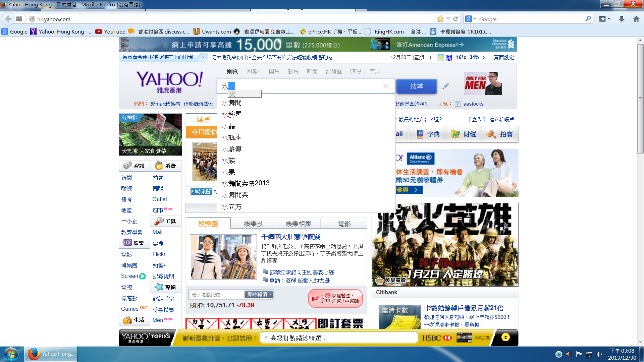Click the pencil handwriting input icon
The width and height of the screenshot is (644, 362).
point(445,86)
